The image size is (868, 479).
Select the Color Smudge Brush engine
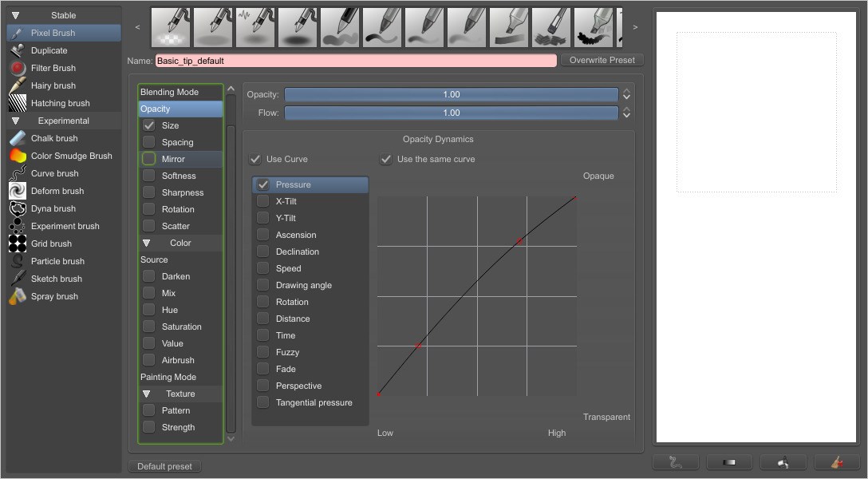71,156
